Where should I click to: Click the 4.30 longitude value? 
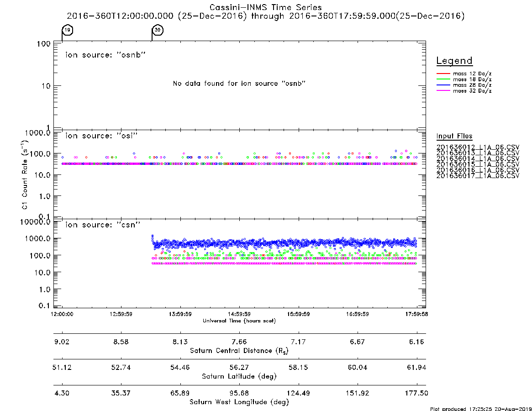point(62,393)
